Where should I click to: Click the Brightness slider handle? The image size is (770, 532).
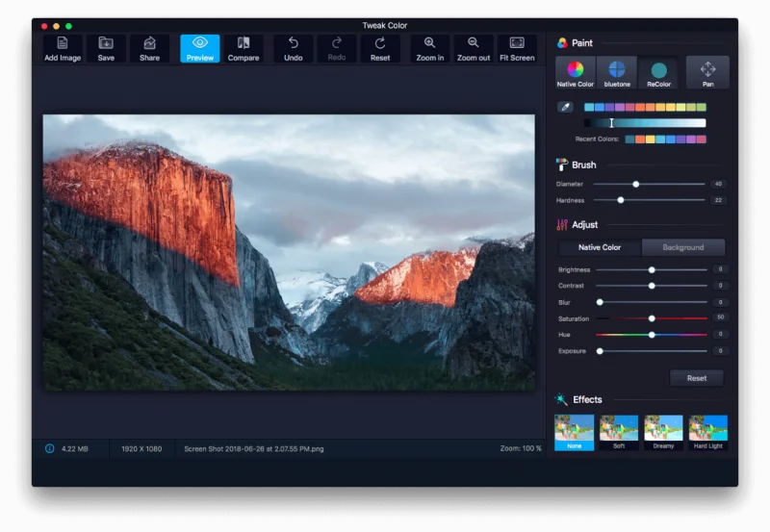point(652,270)
